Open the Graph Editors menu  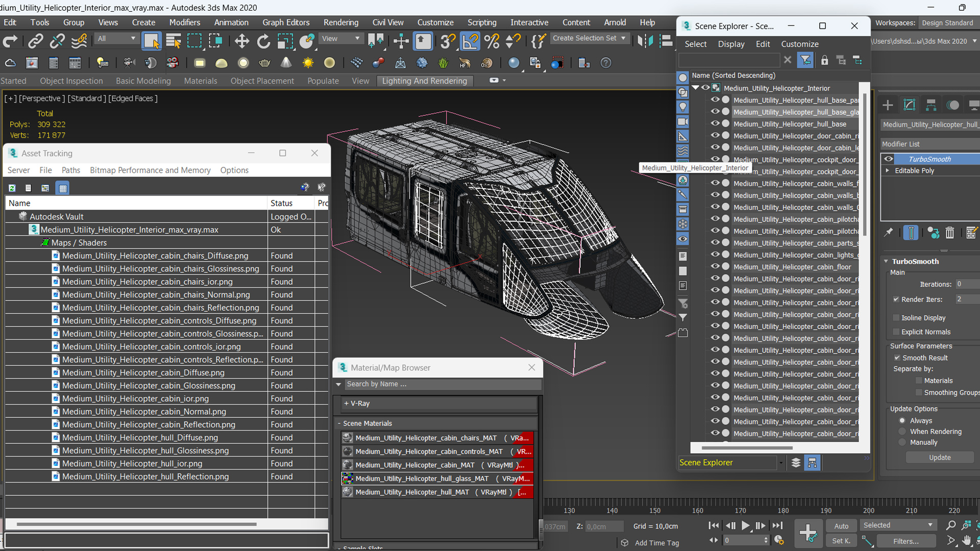[x=286, y=22]
